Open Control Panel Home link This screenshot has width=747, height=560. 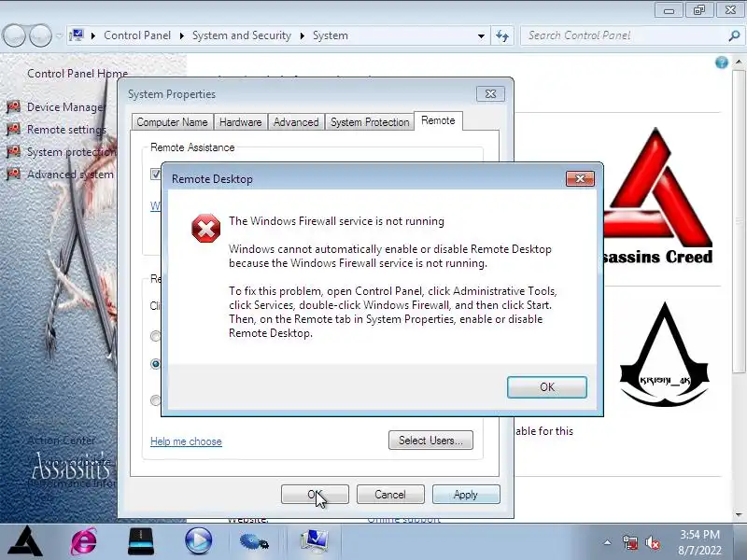(x=78, y=74)
